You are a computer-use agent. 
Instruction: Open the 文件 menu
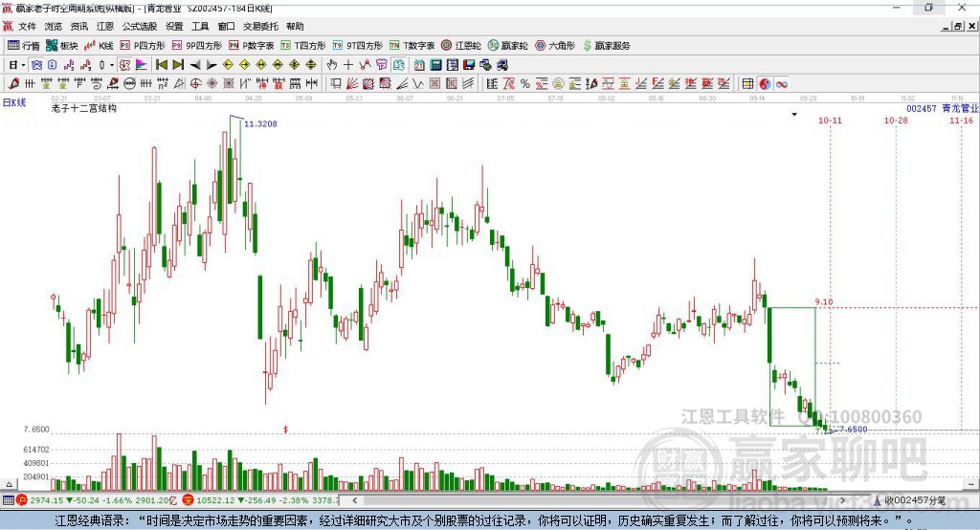coord(27,26)
